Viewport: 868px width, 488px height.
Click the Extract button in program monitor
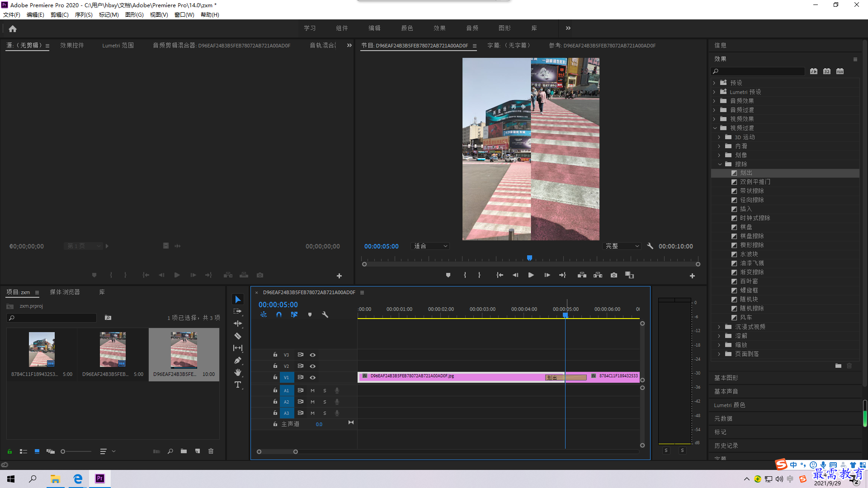click(598, 275)
